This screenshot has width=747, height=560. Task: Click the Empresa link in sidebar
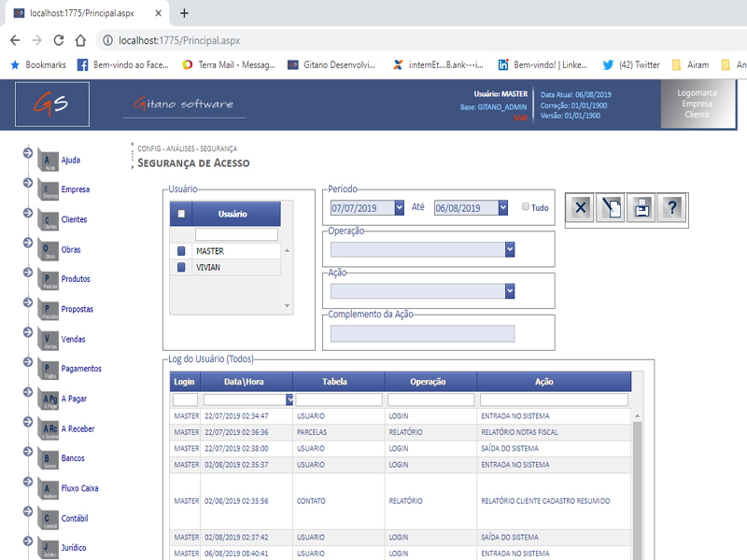(x=75, y=189)
